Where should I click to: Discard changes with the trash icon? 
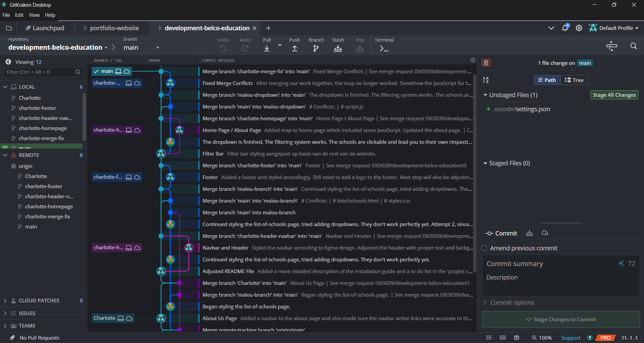(x=486, y=62)
